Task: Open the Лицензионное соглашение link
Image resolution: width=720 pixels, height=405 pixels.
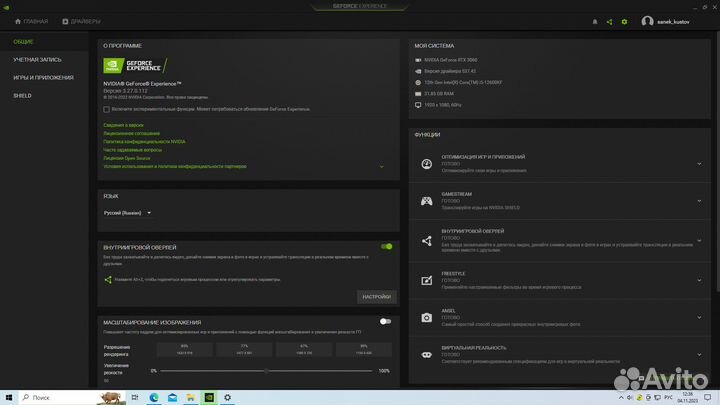Action: [x=132, y=134]
